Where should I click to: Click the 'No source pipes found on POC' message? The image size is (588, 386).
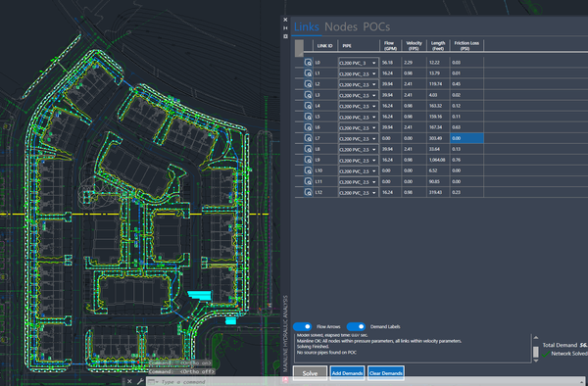pos(326,353)
